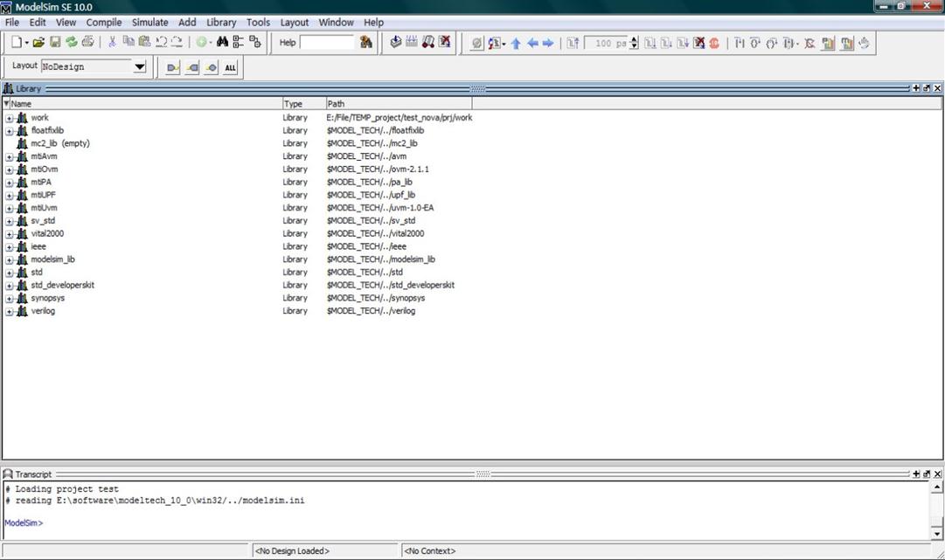
Task: Open the Window menu
Action: [x=336, y=23]
